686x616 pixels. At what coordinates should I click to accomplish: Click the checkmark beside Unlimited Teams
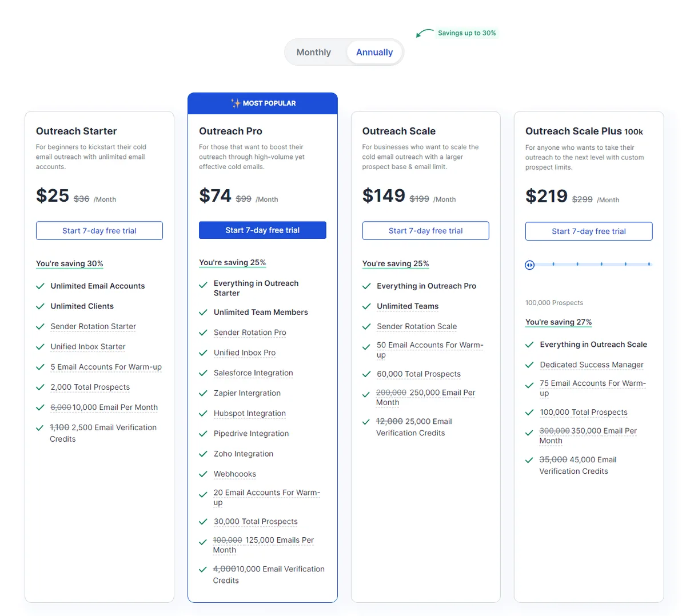point(368,306)
